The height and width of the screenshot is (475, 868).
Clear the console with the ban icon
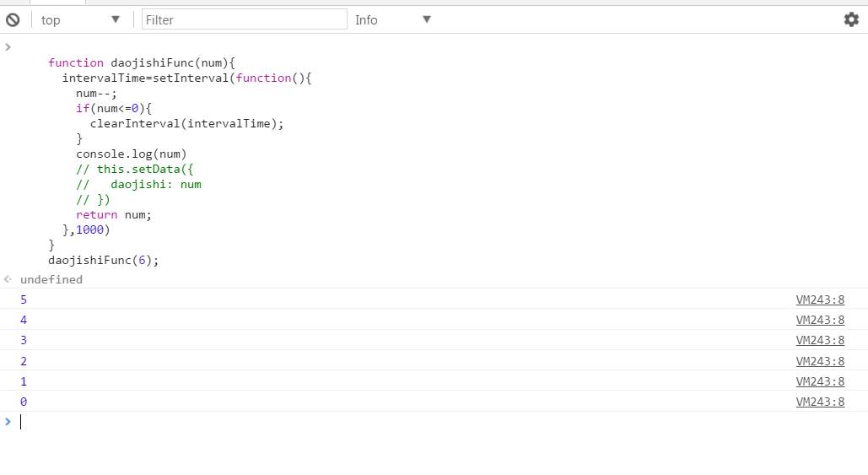pos(13,19)
